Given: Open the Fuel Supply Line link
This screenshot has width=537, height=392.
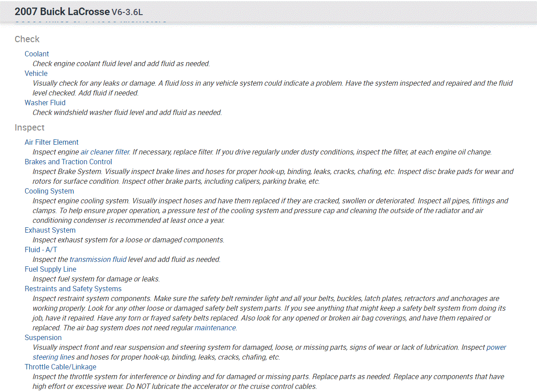Looking at the screenshot, I should [51, 269].
